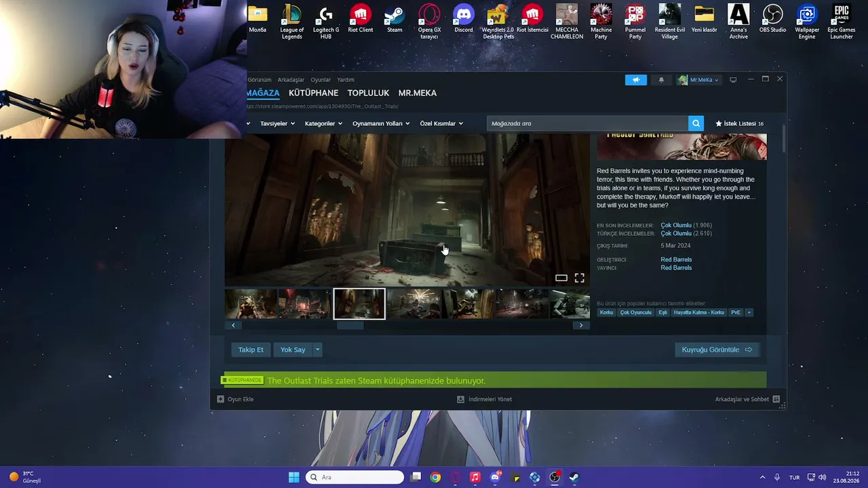Open İstek Listesi wishlist link
Viewport: 868px width, 488px height.
tap(739, 123)
